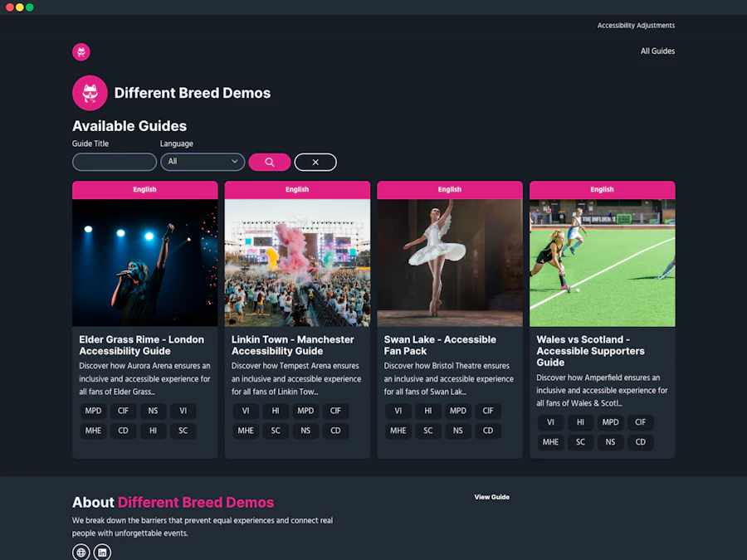Click the green macOS maximize button
Viewport: 747px width, 560px height.
(x=30, y=7)
